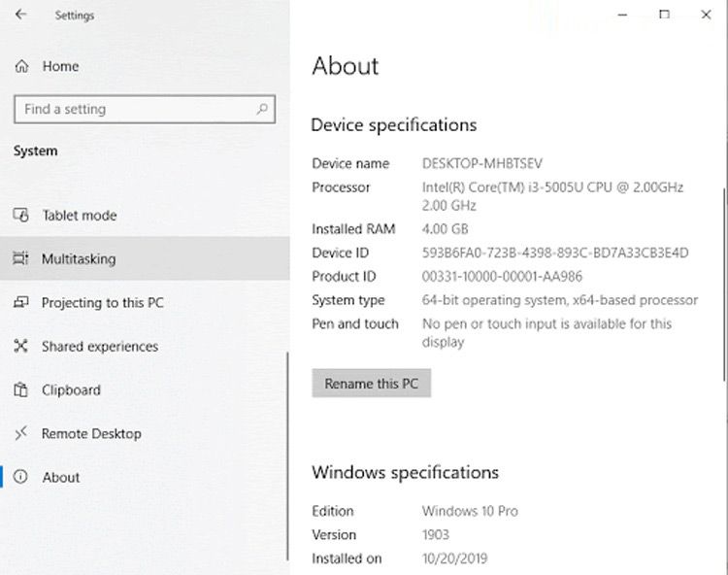The width and height of the screenshot is (728, 575).
Task: Click the Version label
Action: pos(334,534)
